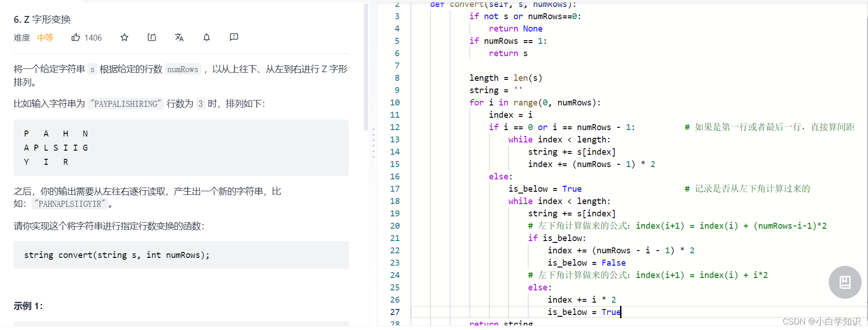The image size is (868, 330).
Task: Click the panel divider drag handle dots
Action: click(374, 143)
